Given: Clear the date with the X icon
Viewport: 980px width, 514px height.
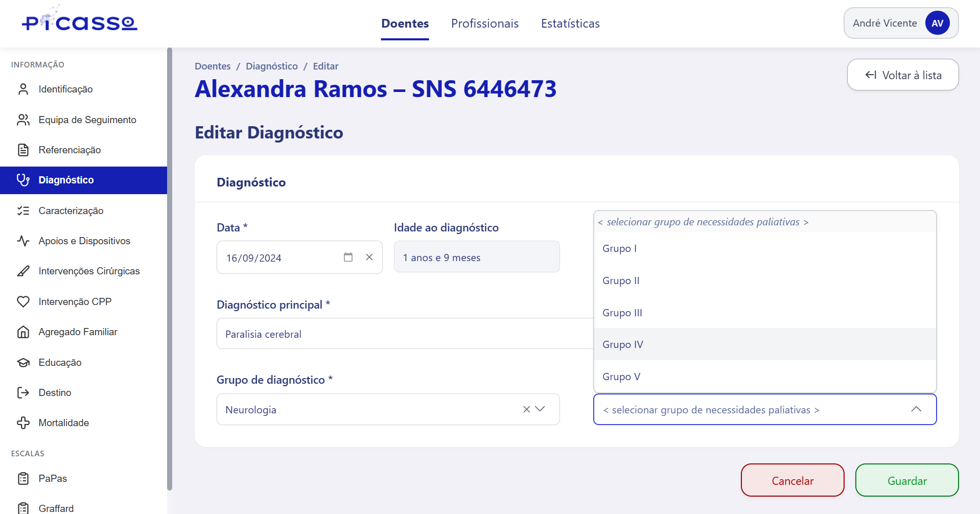Looking at the screenshot, I should 369,258.
